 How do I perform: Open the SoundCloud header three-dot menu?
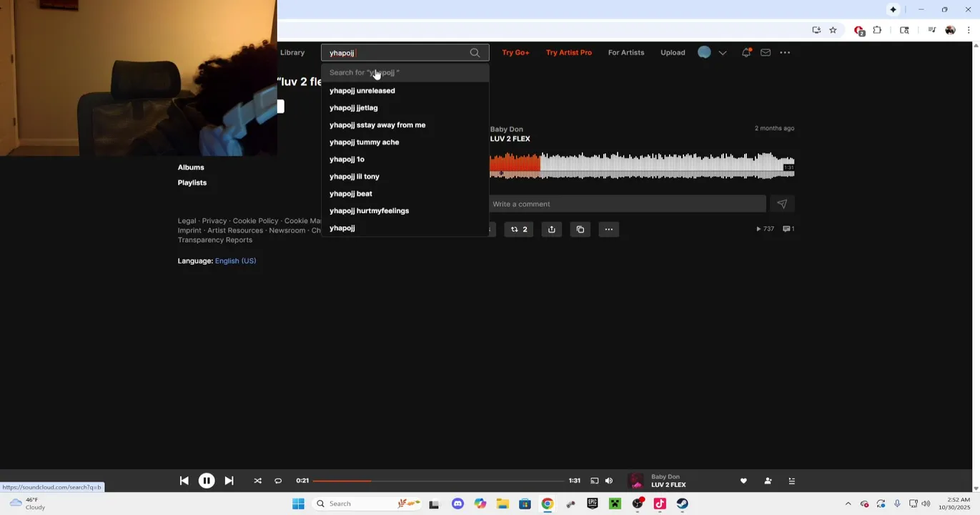click(x=785, y=53)
